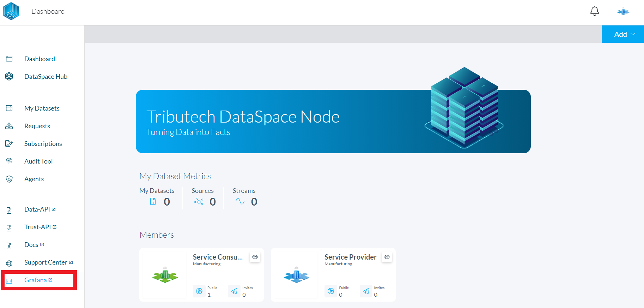Open the Trust-API external link
This screenshot has width=644, height=308.
pos(40,227)
